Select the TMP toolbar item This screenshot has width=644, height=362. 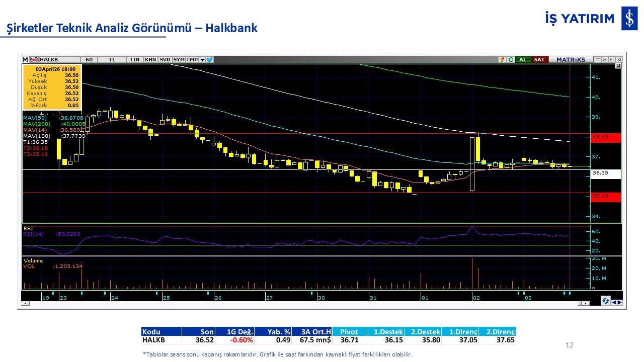[x=192, y=59]
